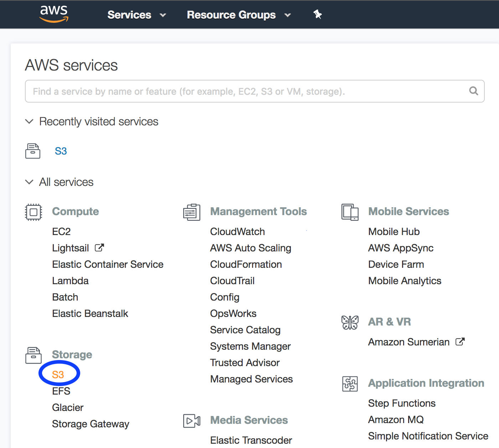Select the circled S3 link under Storage

(x=58, y=375)
